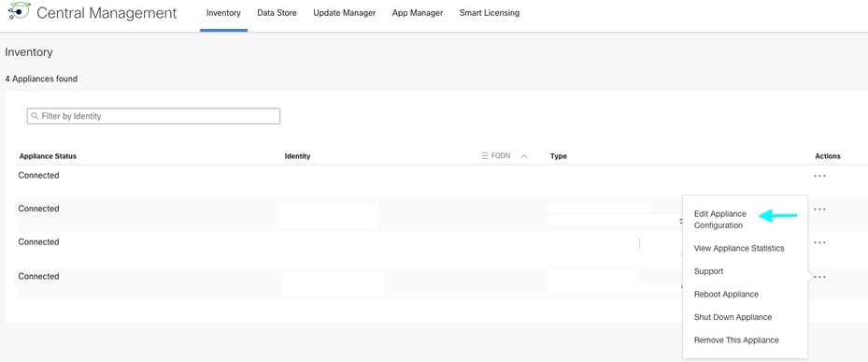Screen dimensions: 868x362
Task: Click the 4 Appliances found text
Action: click(41, 80)
